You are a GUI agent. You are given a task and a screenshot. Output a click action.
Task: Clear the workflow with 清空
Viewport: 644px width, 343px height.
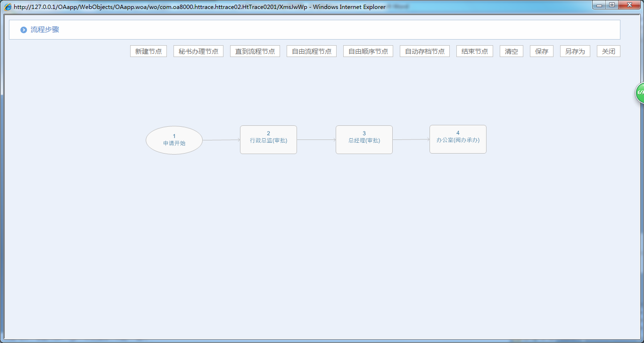(512, 51)
